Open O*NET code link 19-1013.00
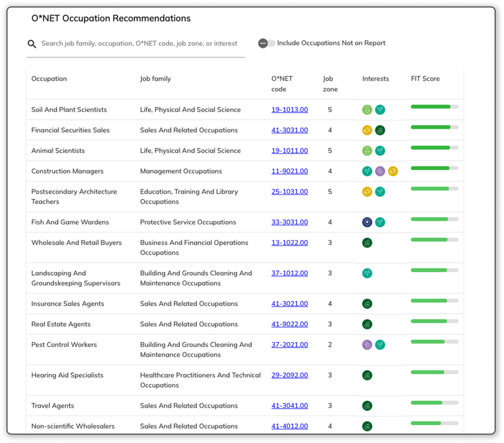Viewport: 504px width, 443px height. click(289, 110)
